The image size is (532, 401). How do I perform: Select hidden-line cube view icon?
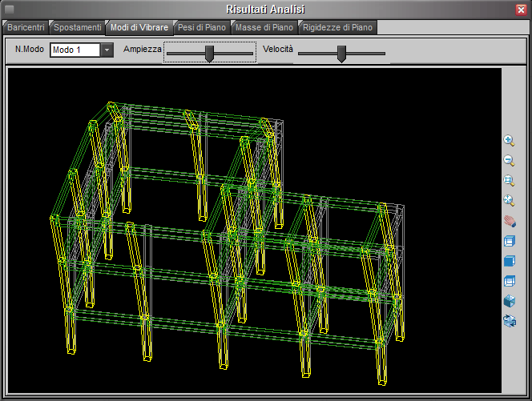point(509,280)
